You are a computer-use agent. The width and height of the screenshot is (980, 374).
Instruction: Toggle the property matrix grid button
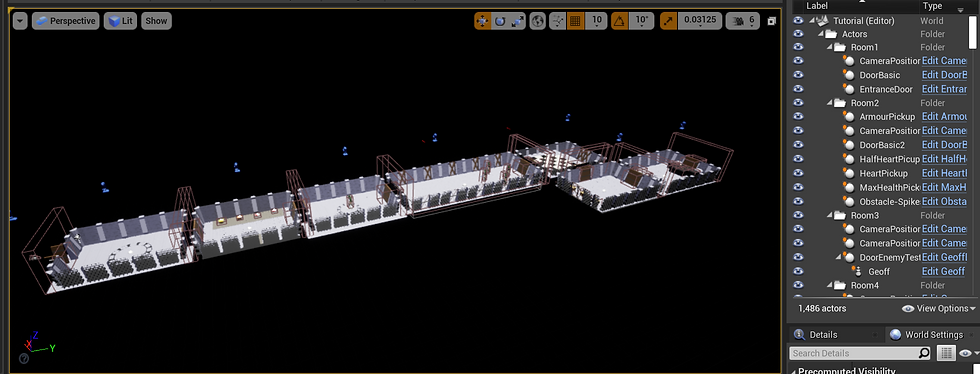946,353
